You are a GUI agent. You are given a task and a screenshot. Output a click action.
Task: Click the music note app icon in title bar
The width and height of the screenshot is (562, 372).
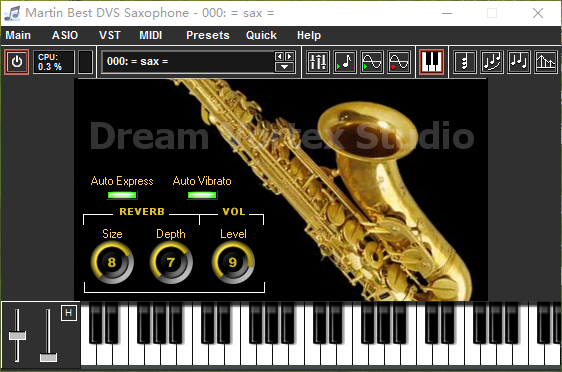12,13
